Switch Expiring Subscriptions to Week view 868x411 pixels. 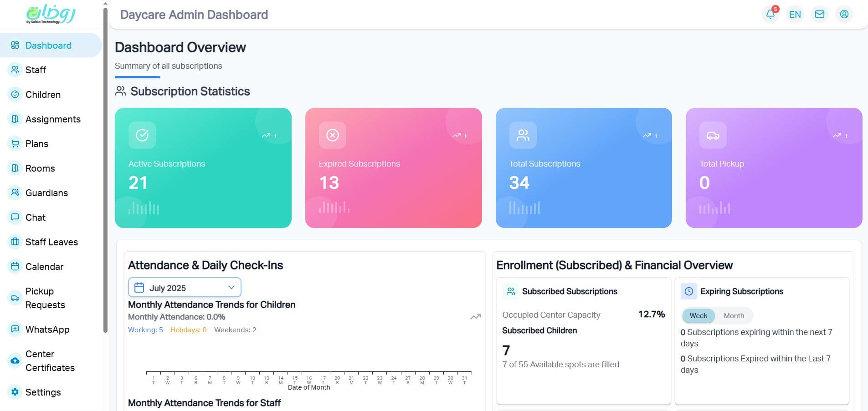(698, 315)
